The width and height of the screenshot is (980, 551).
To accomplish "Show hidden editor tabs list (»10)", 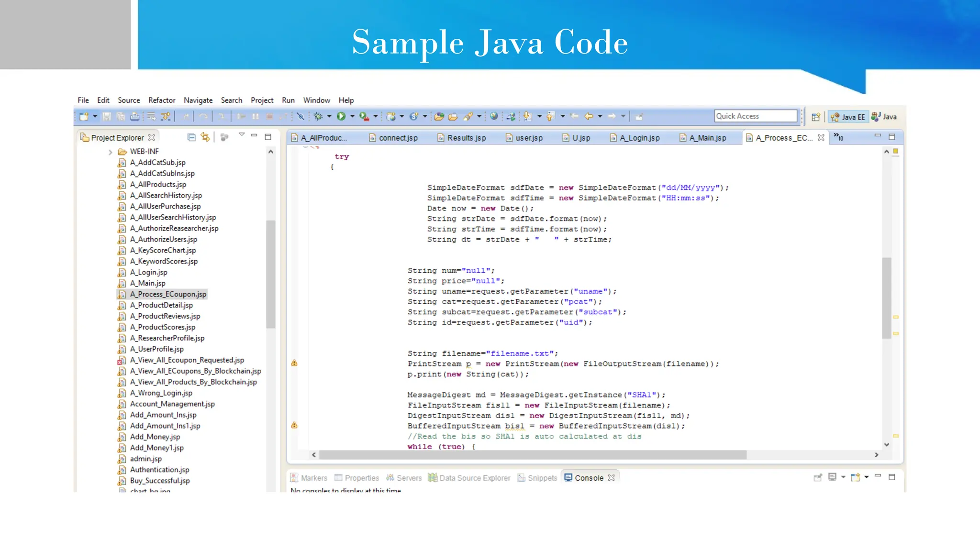I will (838, 137).
